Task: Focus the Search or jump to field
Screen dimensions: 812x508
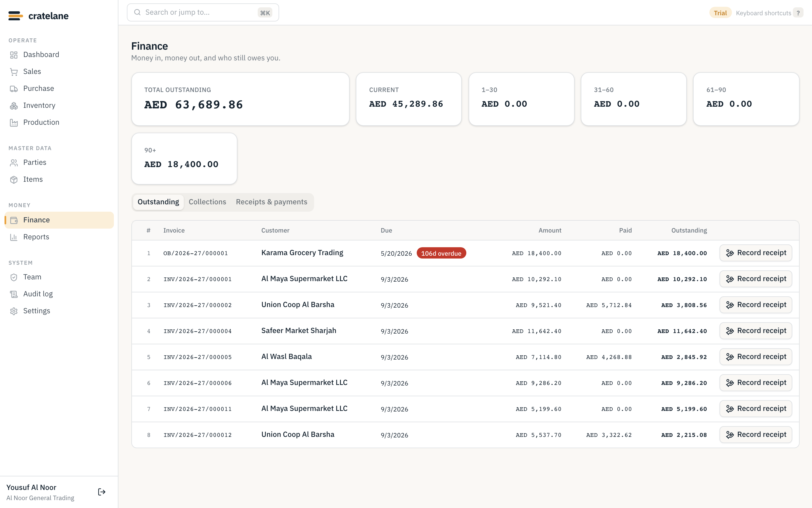Action: (x=203, y=12)
